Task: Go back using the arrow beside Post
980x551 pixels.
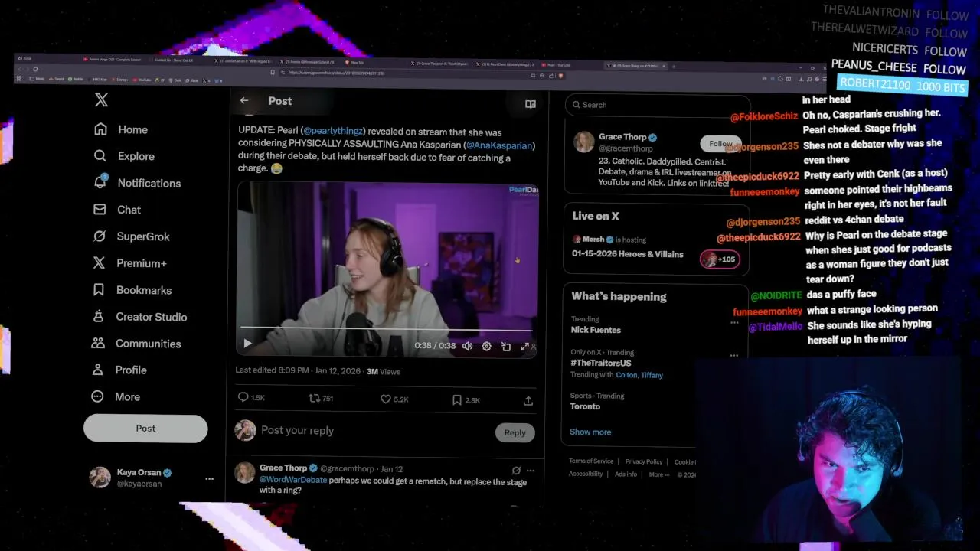Action: point(244,100)
